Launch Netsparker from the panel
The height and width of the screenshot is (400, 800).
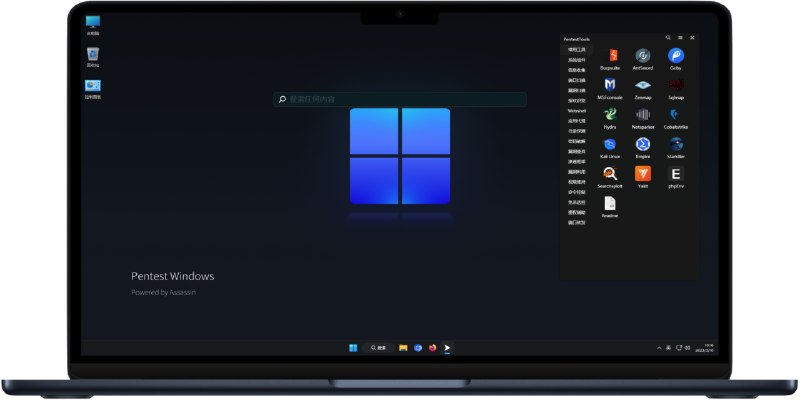(643, 115)
